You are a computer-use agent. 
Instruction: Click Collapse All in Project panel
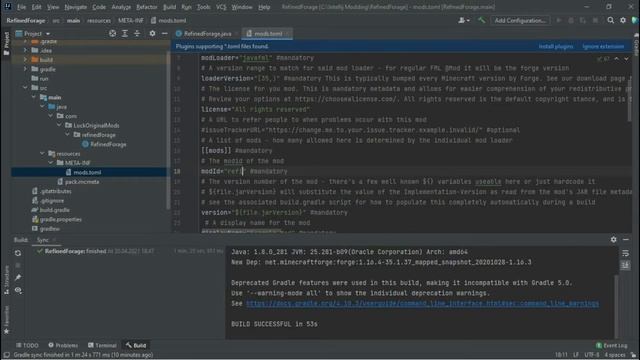point(137,33)
